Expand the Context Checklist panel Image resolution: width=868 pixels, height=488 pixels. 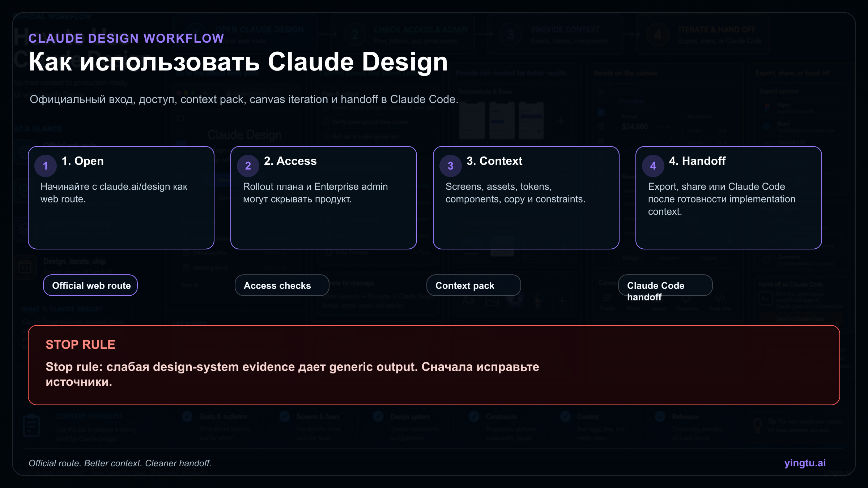point(89,416)
